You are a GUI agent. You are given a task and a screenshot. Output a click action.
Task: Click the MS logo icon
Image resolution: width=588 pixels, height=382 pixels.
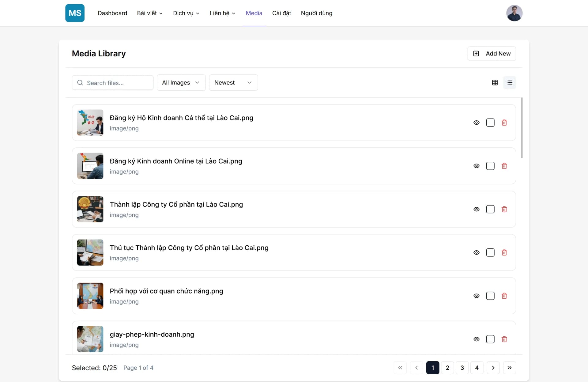pos(75,13)
